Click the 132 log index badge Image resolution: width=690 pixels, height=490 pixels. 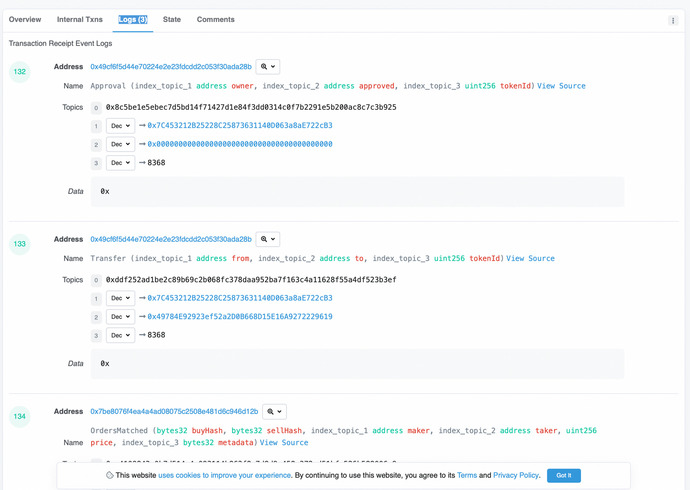(21, 72)
